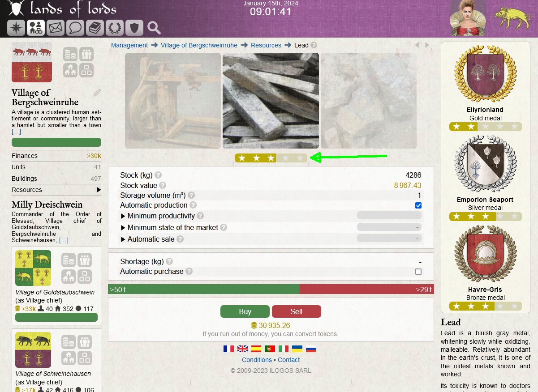Expand Milly Dreischwein titles ellipsis
The height and width of the screenshot is (392, 538).
tap(64, 240)
